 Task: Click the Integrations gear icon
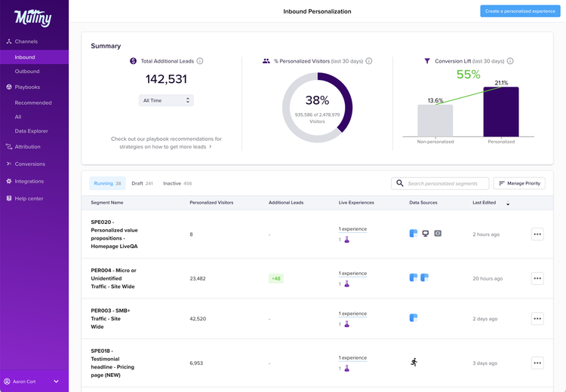9,181
